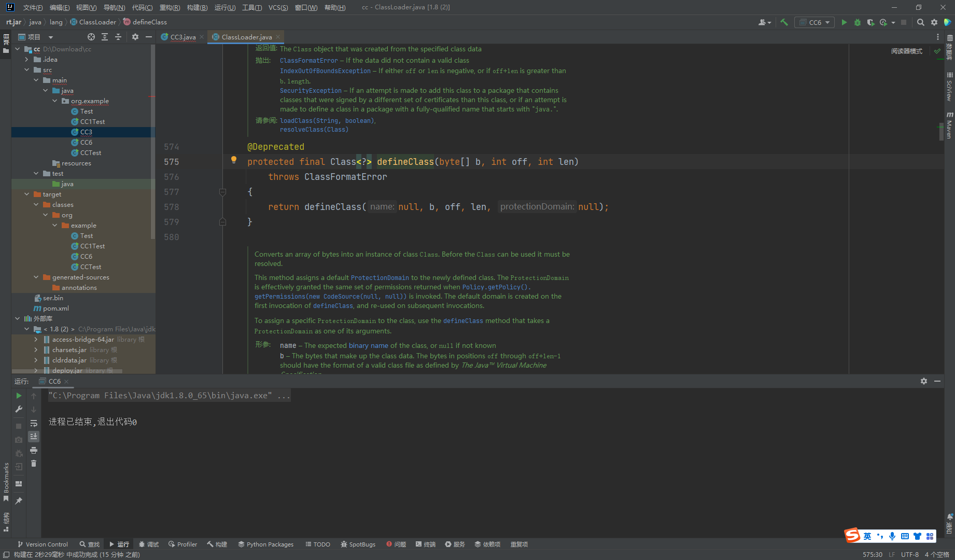Collapse the target folder
The image size is (955, 560).
(26, 194)
